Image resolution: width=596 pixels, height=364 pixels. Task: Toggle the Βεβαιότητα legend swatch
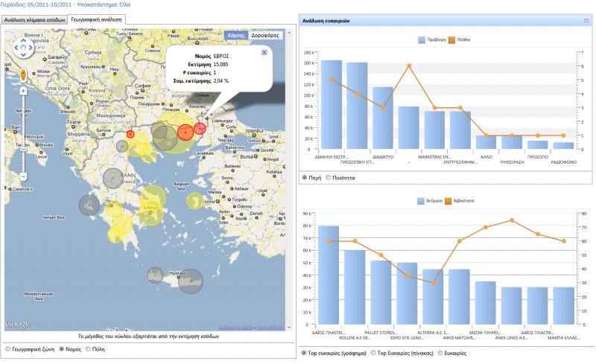pos(448,201)
